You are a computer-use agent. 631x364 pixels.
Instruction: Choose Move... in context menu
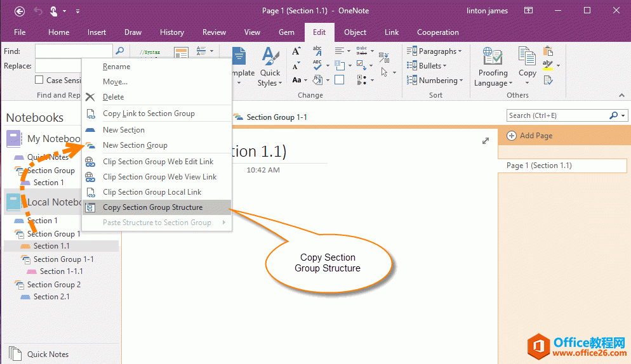pyautogui.click(x=157, y=82)
